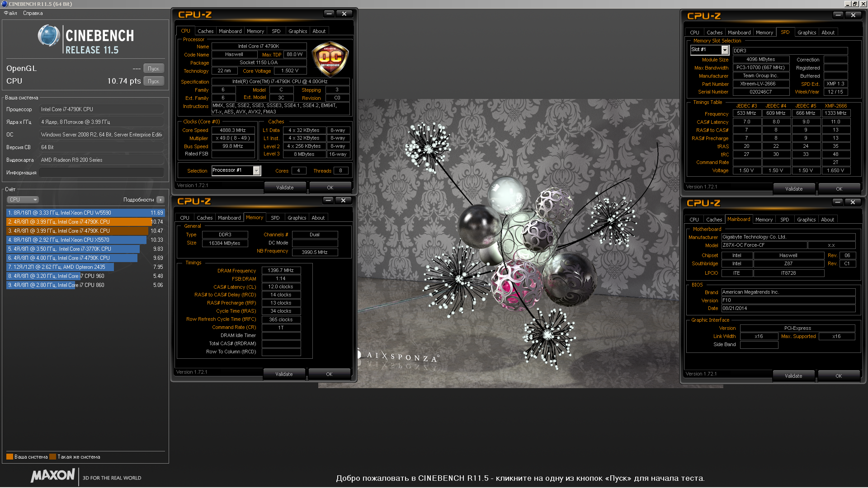The height and width of the screenshot is (488, 868).
Task: Click the brown Такая же система legend swatch
Action: click(x=53, y=457)
